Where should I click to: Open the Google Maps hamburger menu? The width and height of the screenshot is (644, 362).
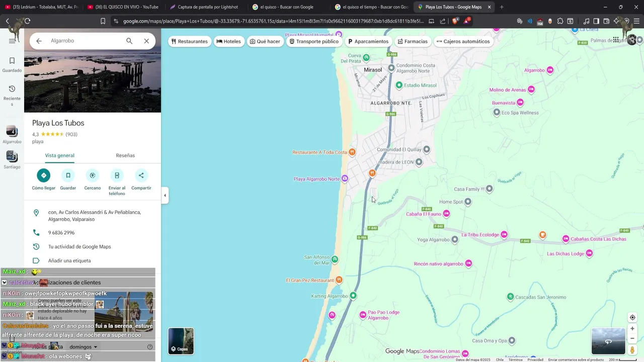pyautogui.click(x=12, y=41)
